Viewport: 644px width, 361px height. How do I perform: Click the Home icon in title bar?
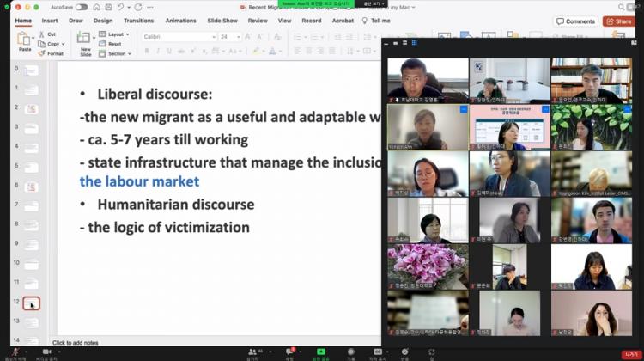(x=95, y=7)
